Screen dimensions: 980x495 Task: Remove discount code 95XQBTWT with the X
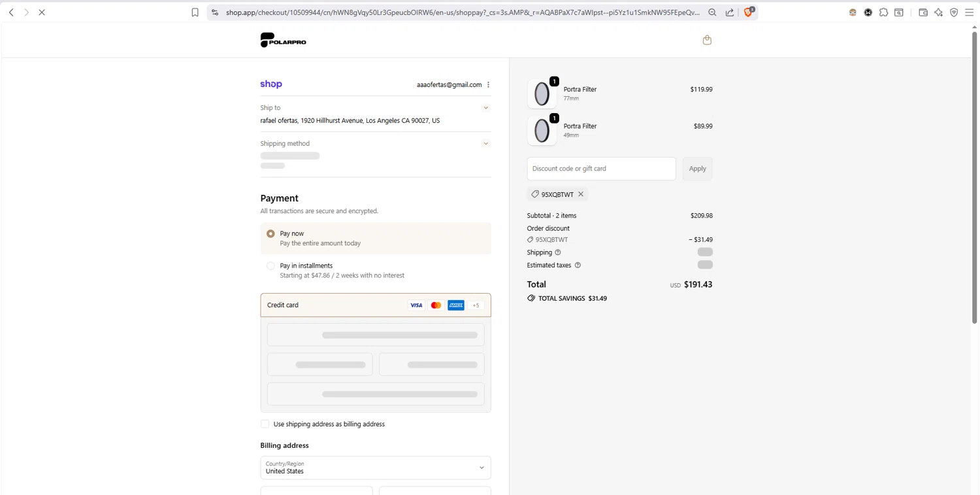click(581, 194)
